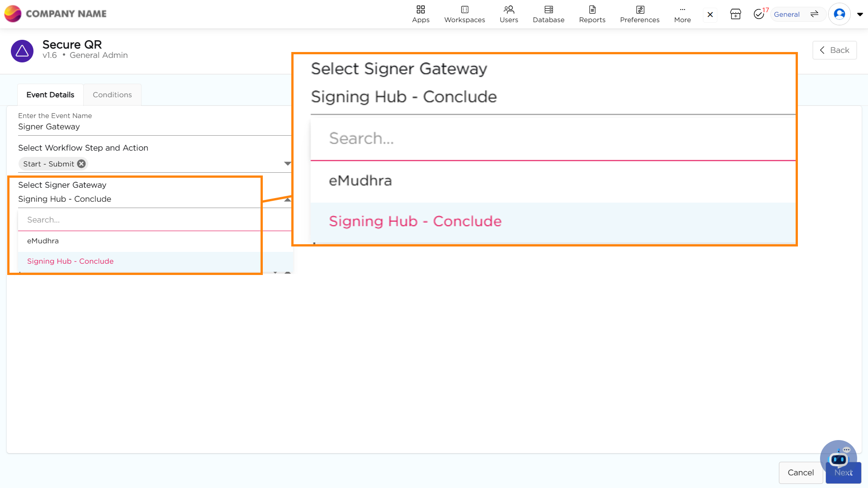This screenshot has height=488, width=868.
Task: Click the Back button
Action: [x=835, y=50]
